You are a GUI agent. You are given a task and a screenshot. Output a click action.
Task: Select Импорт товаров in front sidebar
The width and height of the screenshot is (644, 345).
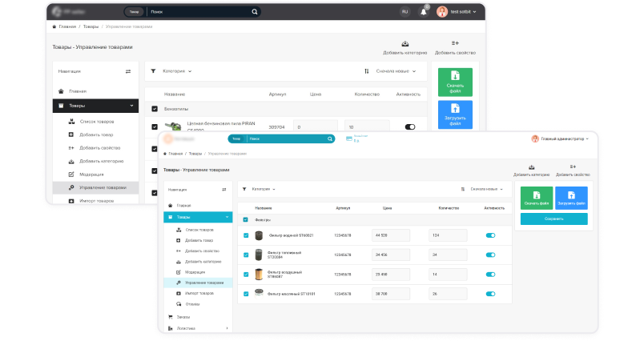pos(198,294)
